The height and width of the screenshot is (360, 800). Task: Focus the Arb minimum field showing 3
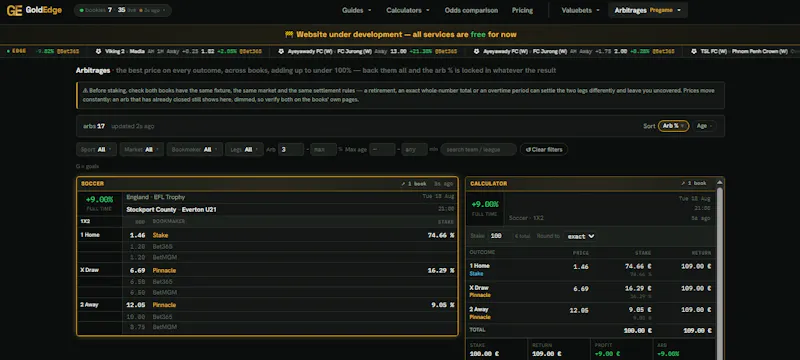point(291,149)
